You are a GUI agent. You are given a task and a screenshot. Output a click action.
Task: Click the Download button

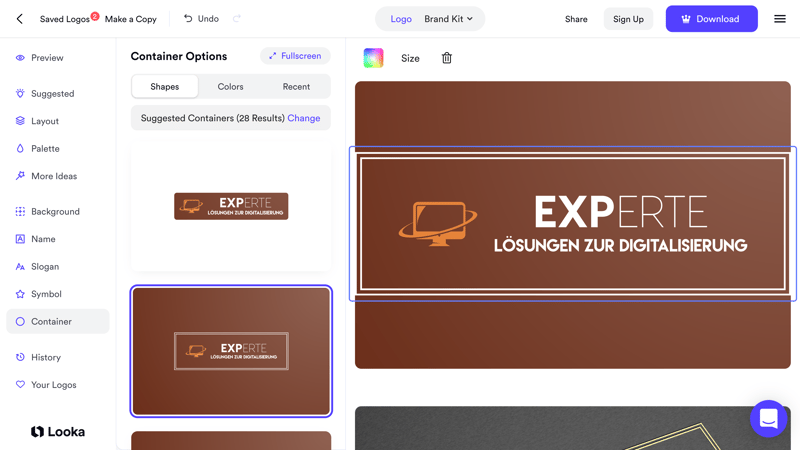click(711, 19)
